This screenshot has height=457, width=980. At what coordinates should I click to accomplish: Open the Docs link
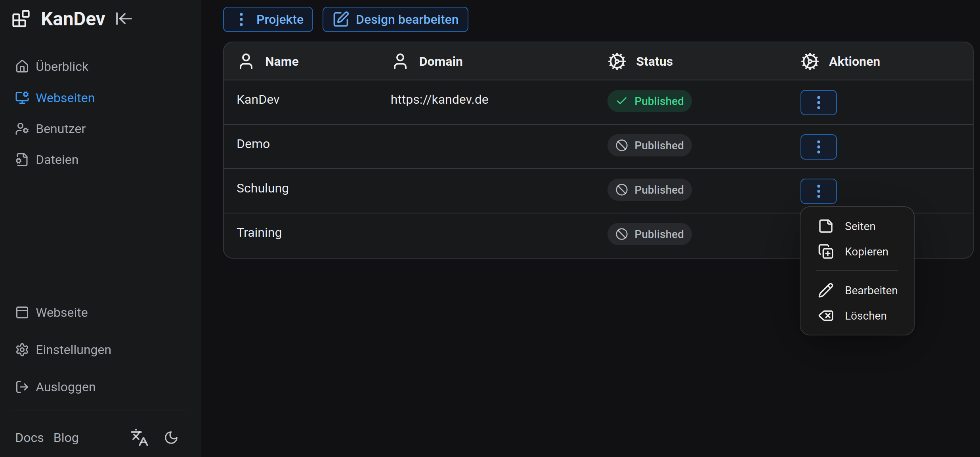[29, 438]
